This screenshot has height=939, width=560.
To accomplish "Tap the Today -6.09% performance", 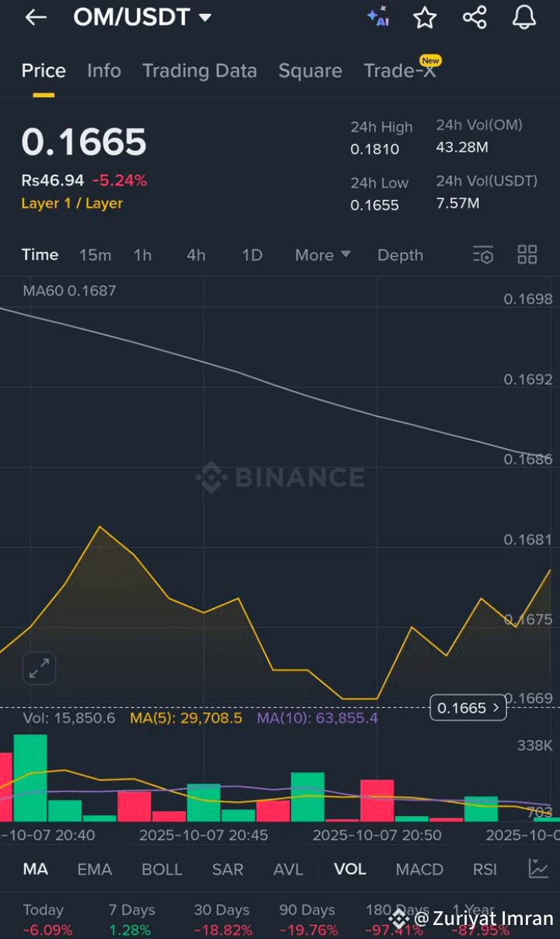I will [x=47, y=920].
